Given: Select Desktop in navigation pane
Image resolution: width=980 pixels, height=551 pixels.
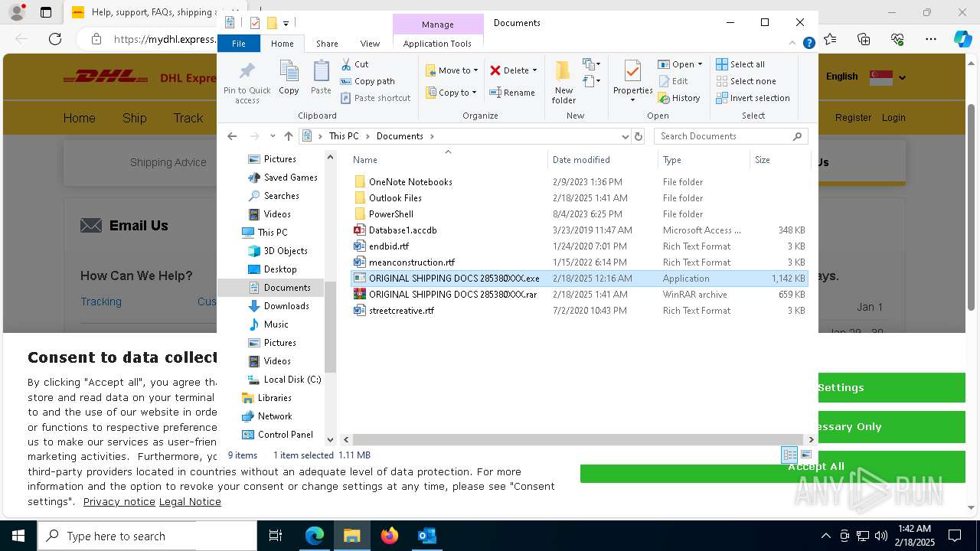Looking at the screenshot, I should point(280,269).
